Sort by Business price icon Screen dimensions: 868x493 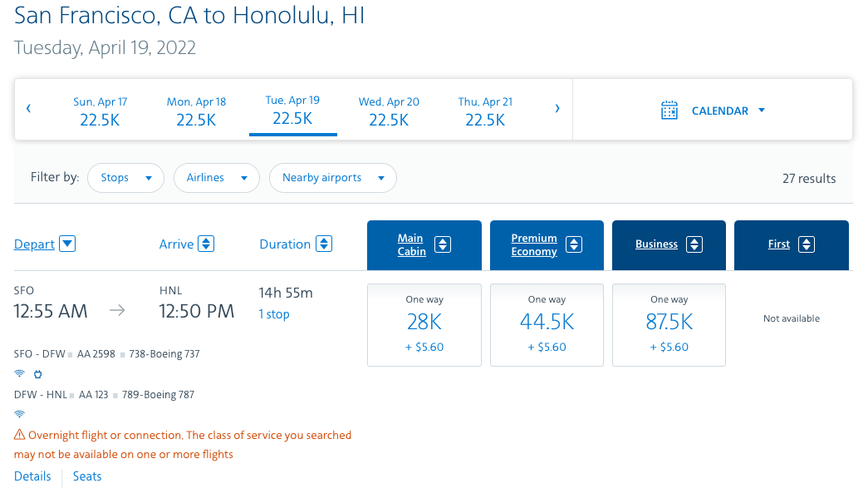(694, 244)
